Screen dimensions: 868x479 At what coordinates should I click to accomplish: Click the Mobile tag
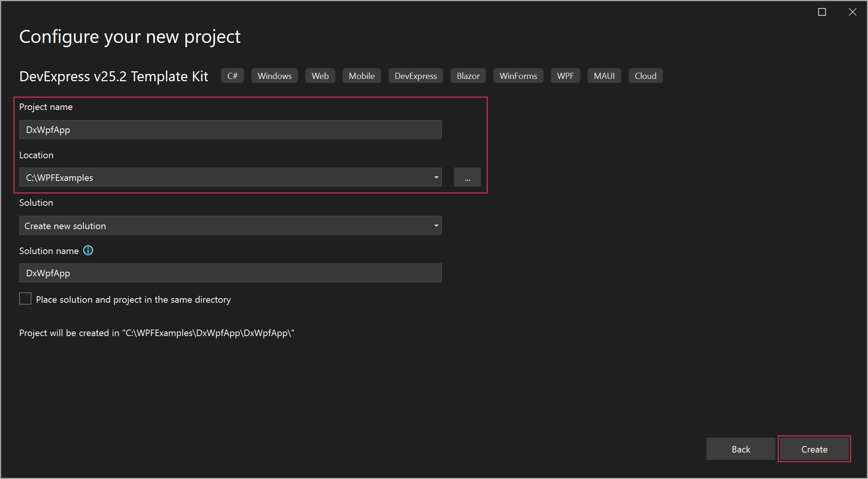361,75
